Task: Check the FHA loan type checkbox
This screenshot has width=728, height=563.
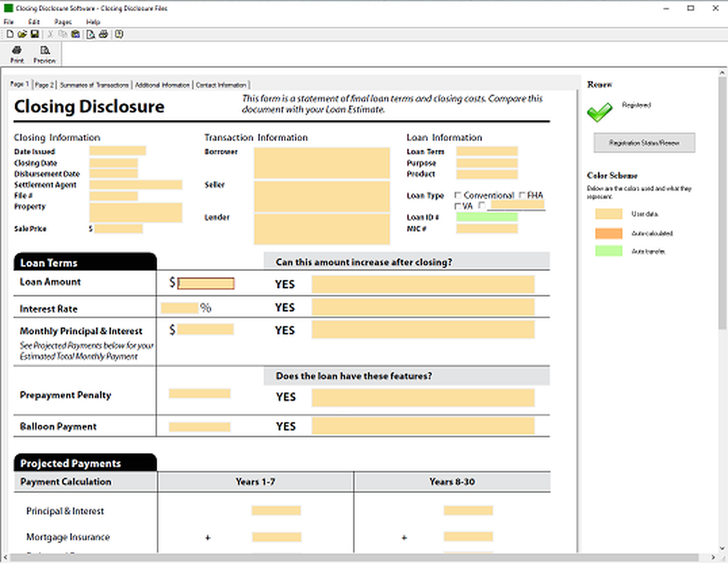Action: tap(521, 195)
